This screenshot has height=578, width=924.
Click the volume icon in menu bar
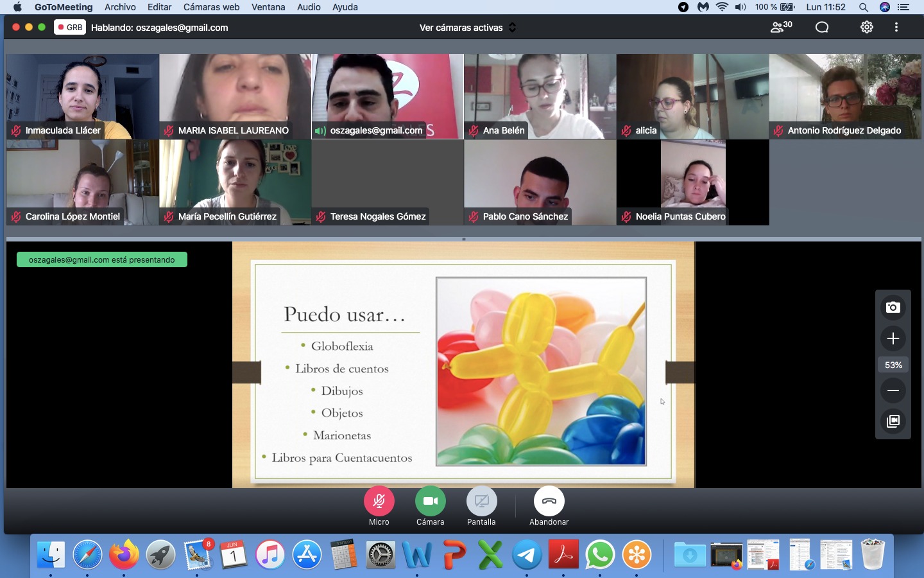pos(740,7)
